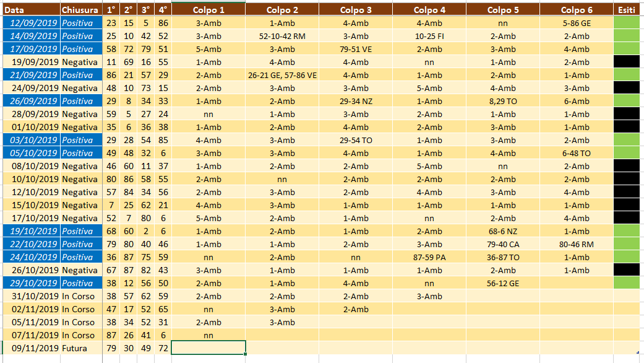Click In Corso cell in 31/10/2019 row
Image resolution: width=644 pixels, height=363 pixels.
tap(81, 296)
